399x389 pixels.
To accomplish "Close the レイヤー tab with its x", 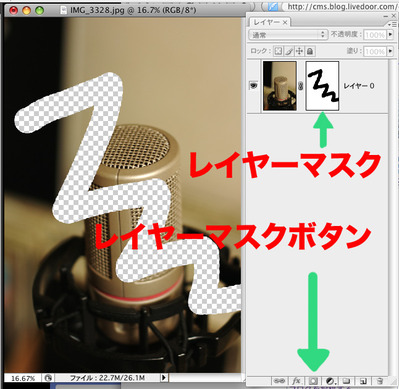I will click(x=285, y=22).
